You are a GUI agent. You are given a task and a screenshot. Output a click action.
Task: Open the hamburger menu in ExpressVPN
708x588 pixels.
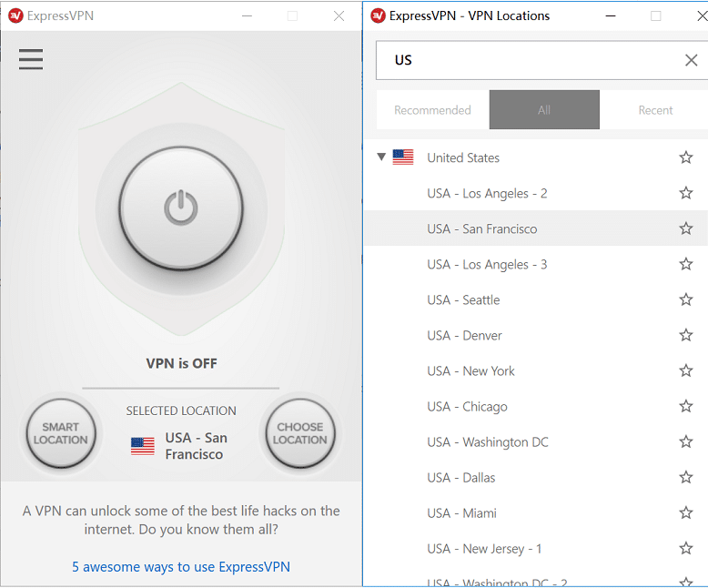31,59
